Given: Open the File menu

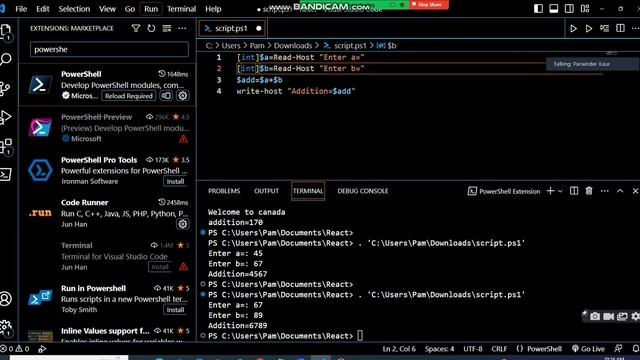Looking at the screenshot, I should (x=21, y=9).
